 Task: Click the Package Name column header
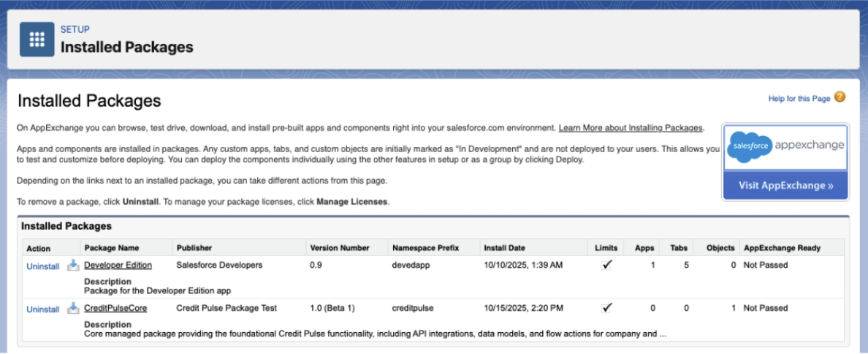(112, 248)
